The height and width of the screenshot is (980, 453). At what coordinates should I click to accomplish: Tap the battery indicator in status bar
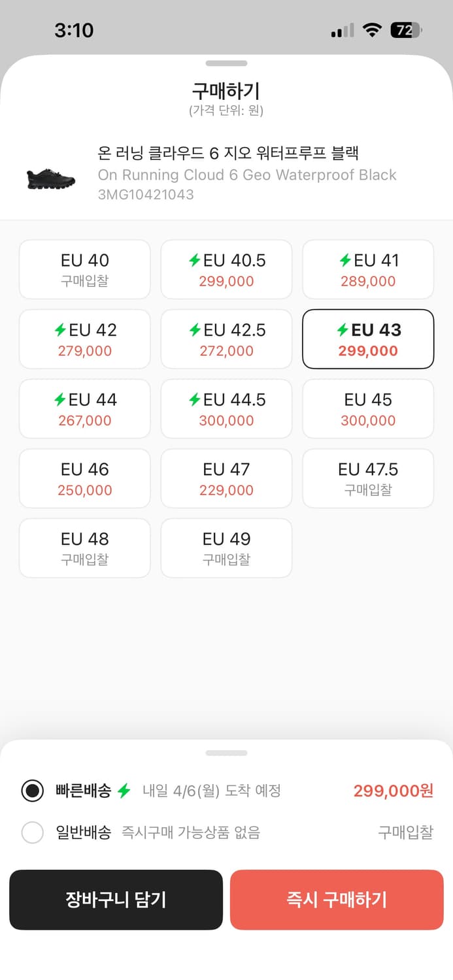click(406, 30)
